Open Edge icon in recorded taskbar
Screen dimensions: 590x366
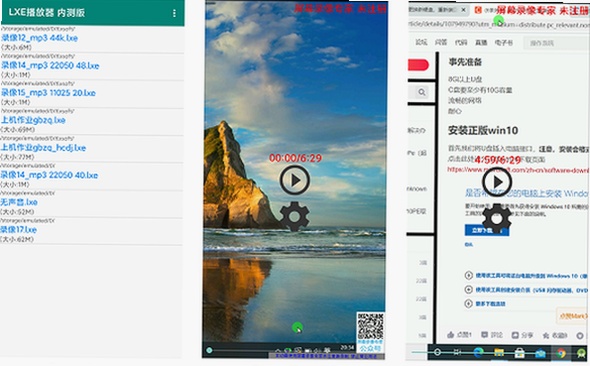(x=479, y=353)
